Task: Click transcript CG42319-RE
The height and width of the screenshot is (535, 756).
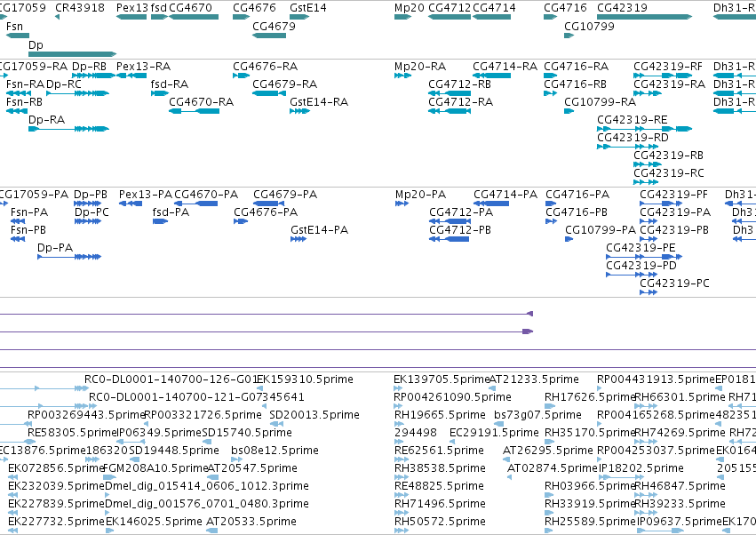Action: [644, 129]
